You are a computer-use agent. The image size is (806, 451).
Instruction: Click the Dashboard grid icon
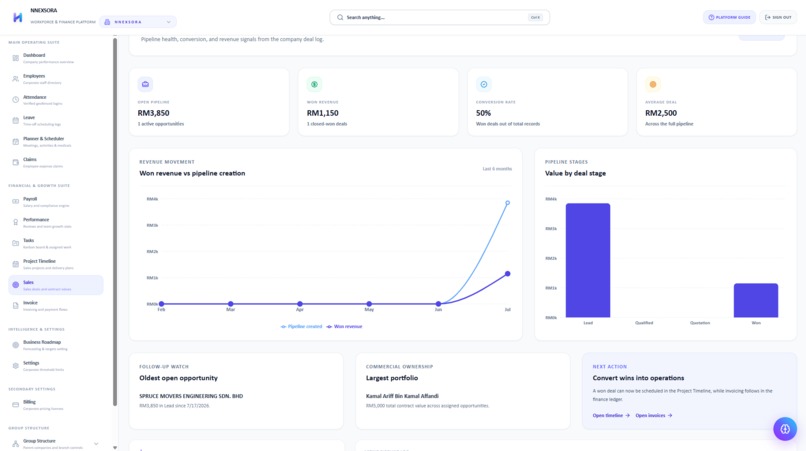click(15, 58)
